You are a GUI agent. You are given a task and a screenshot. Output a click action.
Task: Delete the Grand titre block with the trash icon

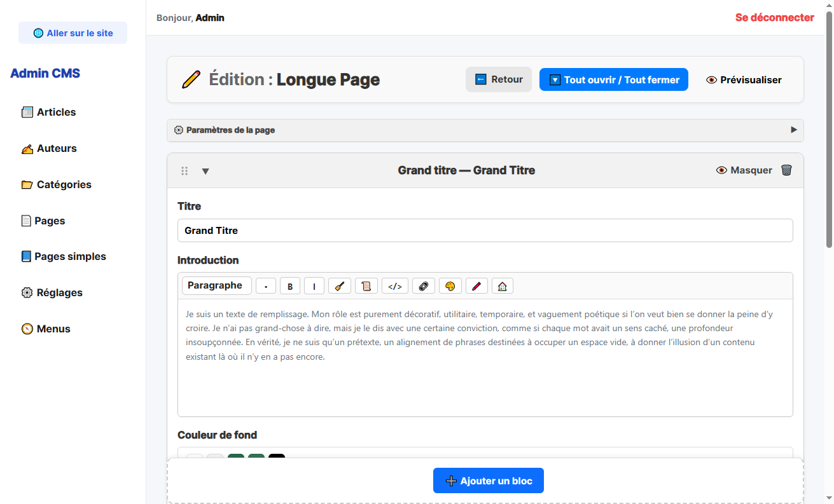point(786,170)
